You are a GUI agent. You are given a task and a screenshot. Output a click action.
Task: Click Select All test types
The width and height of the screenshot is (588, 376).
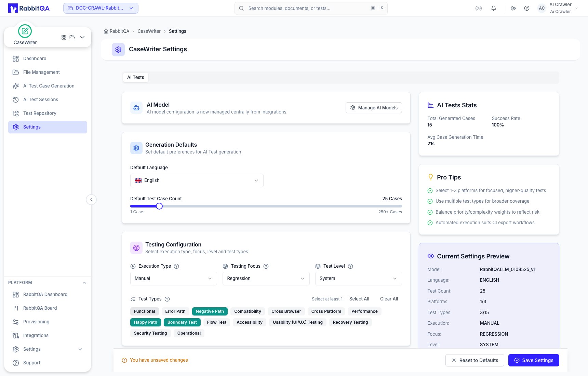click(x=359, y=299)
